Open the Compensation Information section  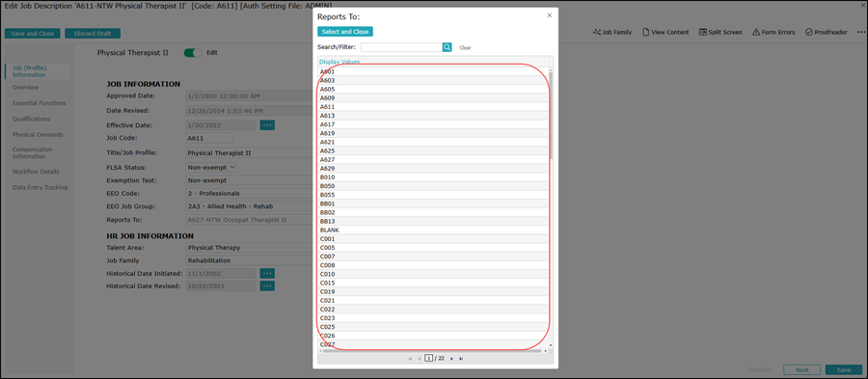coord(32,152)
